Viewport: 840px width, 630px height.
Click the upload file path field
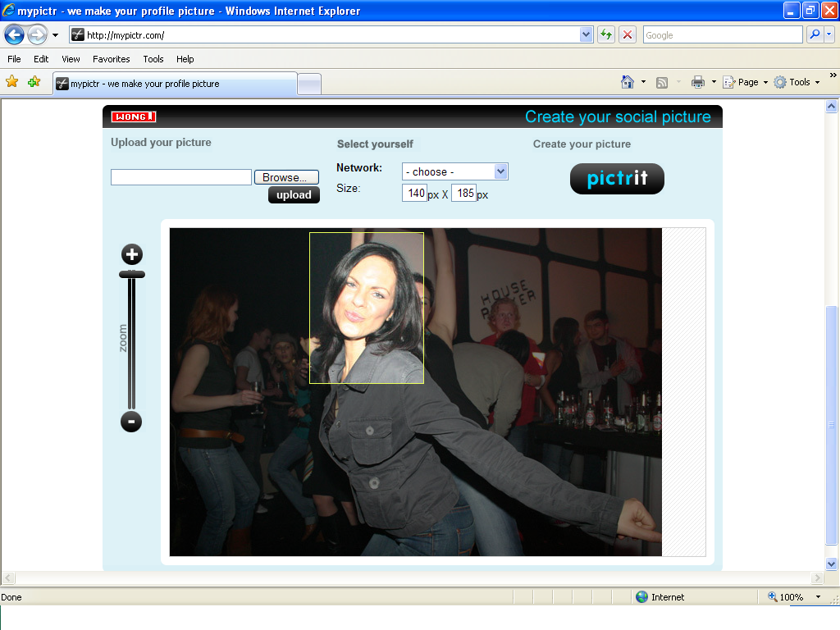coord(181,177)
